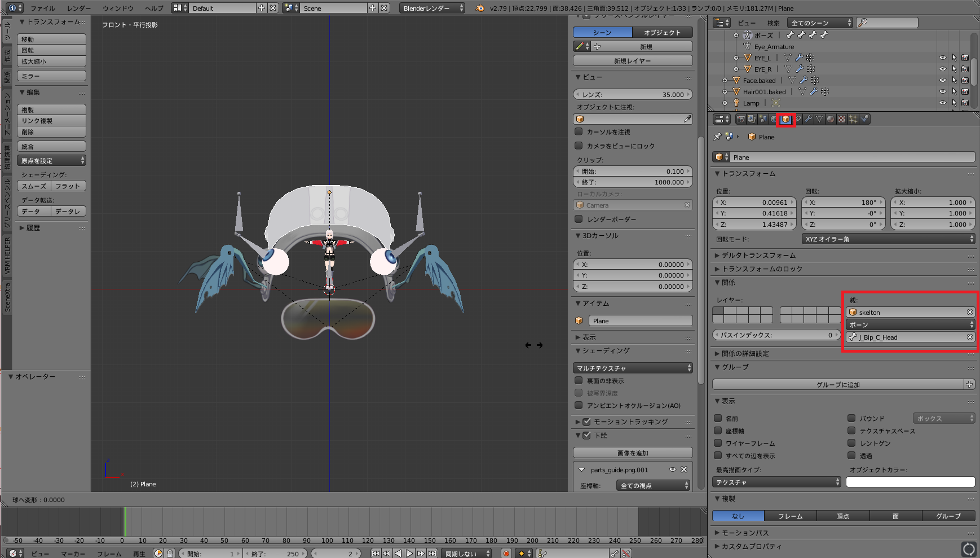980x558 pixels.
Task: Click the 新規レイヤー button
Action: (x=633, y=60)
